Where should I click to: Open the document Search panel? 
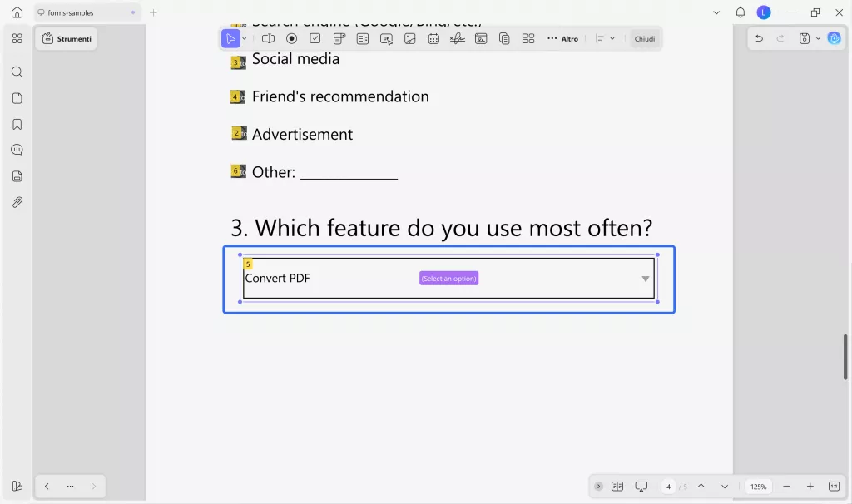17,72
